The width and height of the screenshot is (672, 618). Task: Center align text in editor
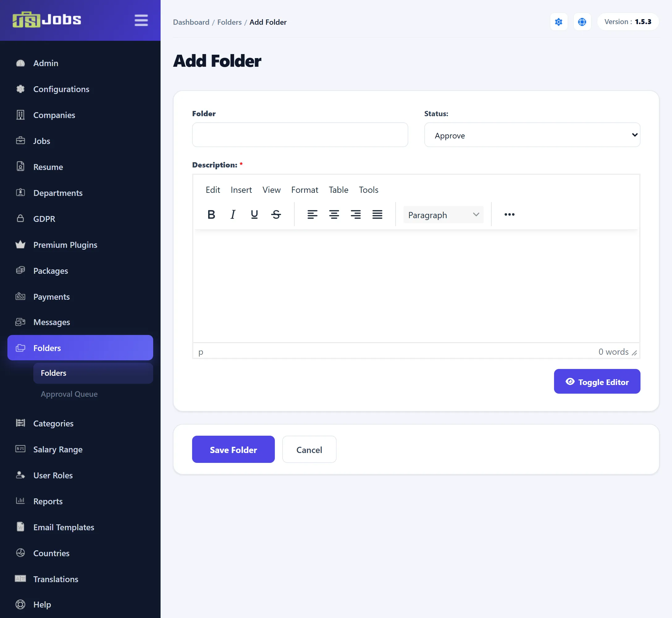[334, 214]
